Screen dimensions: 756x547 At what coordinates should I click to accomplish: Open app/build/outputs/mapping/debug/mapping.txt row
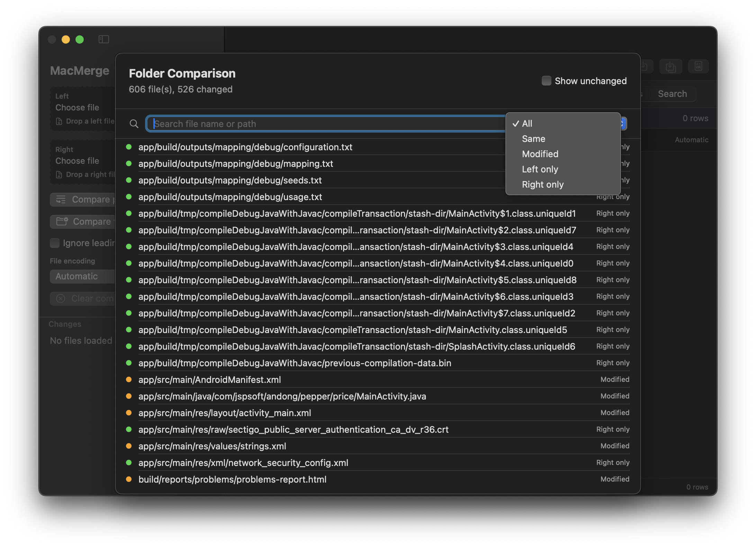[x=378, y=163]
